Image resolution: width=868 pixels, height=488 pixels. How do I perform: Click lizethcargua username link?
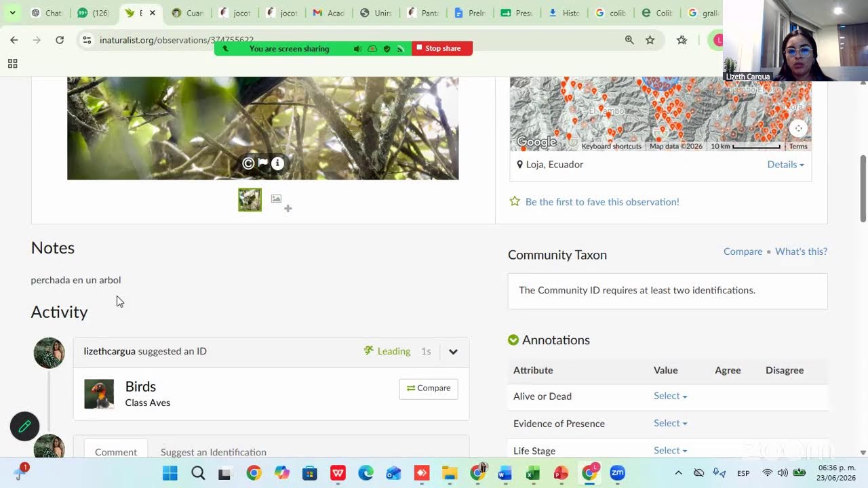click(109, 351)
